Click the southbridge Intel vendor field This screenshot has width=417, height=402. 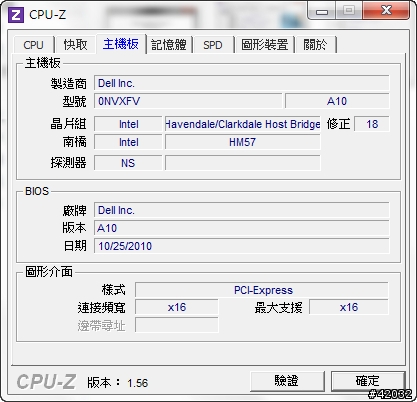pyautogui.click(x=128, y=142)
